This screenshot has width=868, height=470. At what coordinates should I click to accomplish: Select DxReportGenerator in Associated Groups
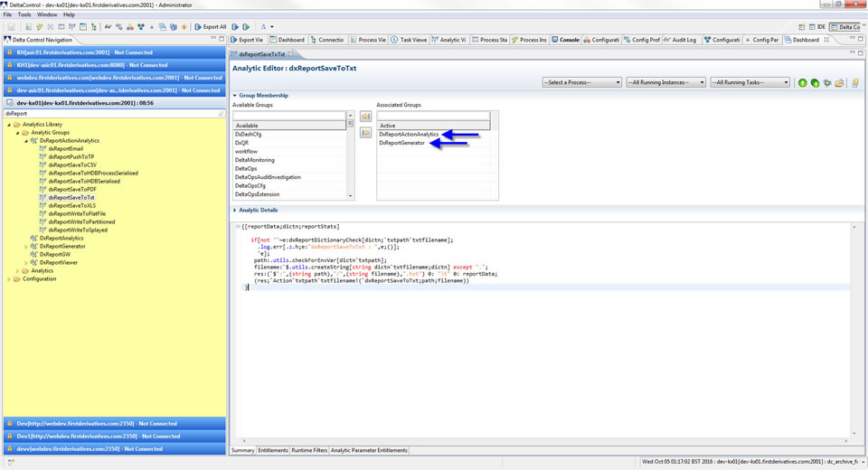coord(401,143)
